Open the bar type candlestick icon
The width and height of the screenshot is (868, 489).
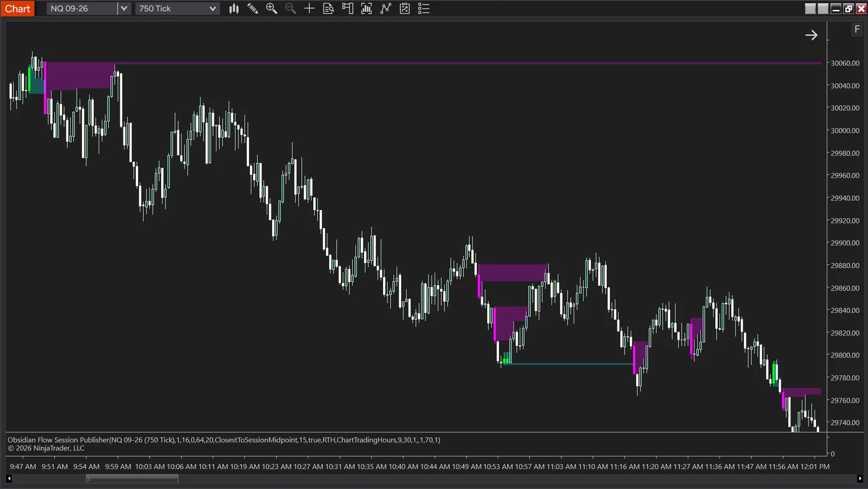(234, 9)
